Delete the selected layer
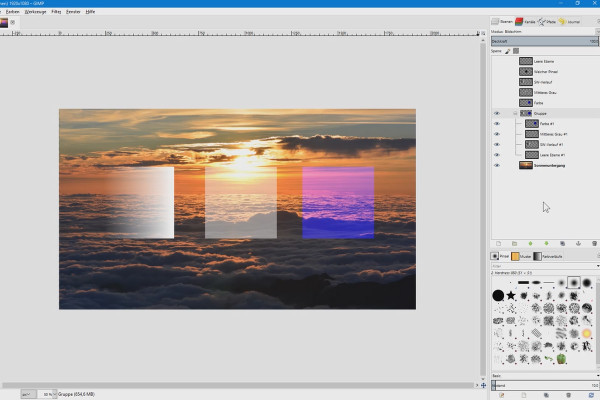Image resolution: width=600 pixels, height=400 pixels. pos(594,243)
